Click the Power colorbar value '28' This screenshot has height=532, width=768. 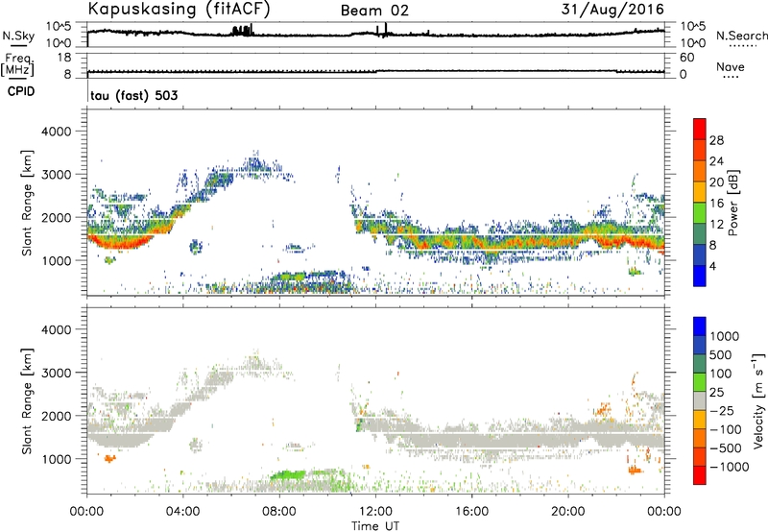pyautogui.click(x=716, y=140)
